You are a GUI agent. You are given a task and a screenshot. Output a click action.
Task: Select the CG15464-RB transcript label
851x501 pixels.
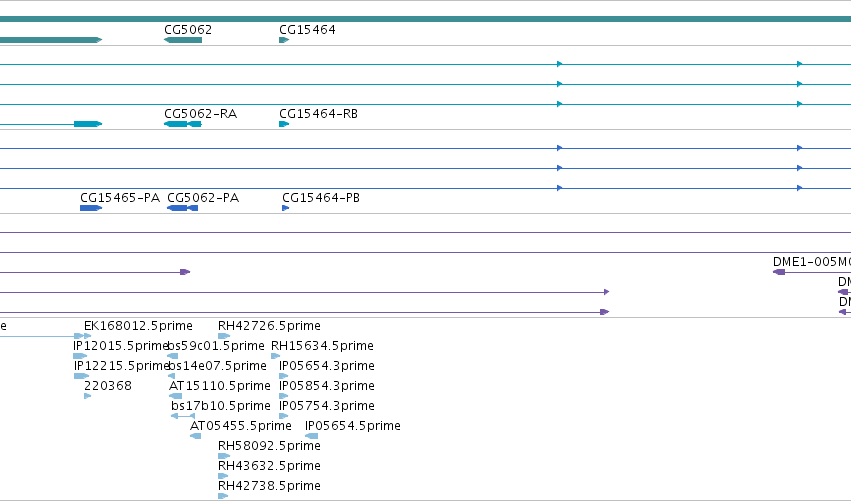click(x=318, y=114)
